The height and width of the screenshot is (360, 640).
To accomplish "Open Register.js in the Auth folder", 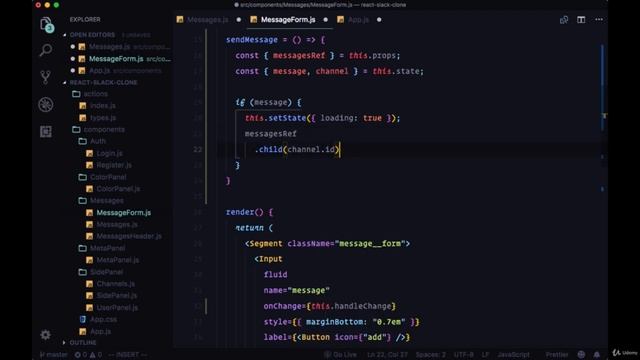I will point(114,165).
